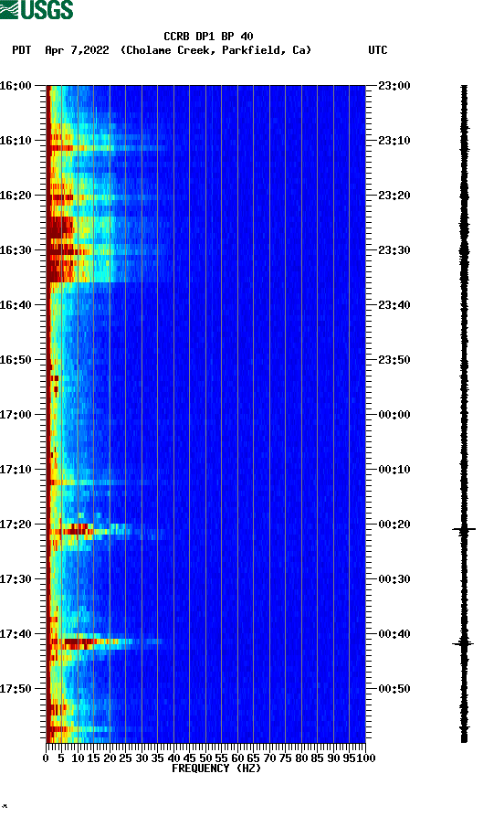The height and width of the screenshot is (816, 504).
Task: Click the 23:10 UTC time label
Action: coord(394,141)
